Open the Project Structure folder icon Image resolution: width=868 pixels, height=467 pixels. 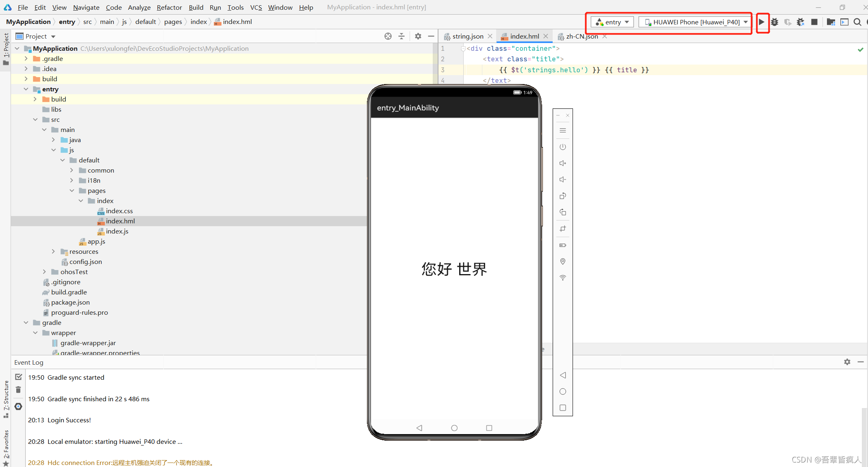(x=831, y=22)
